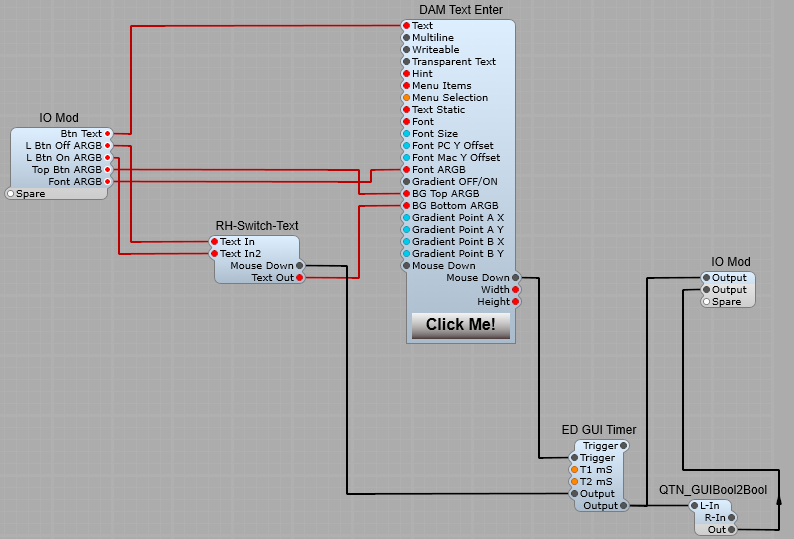Image resolution: width=794 pixels, height=539 pixels.
Task: Select the Height output connector
Action: pos(515,302)
